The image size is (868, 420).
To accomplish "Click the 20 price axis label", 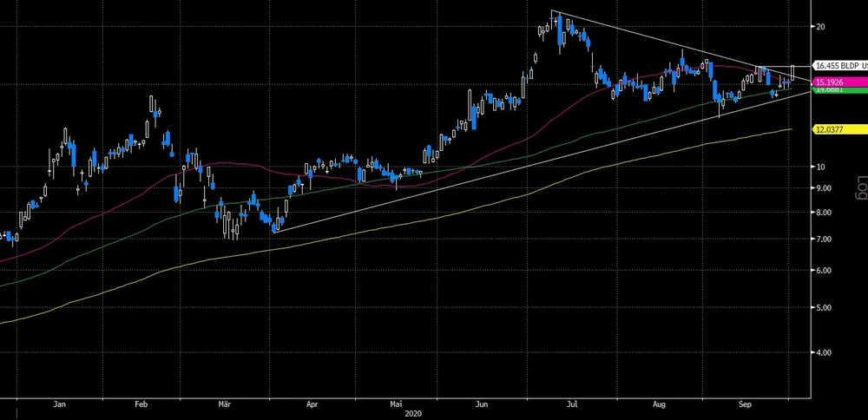I will pyautogui.click(x=820, y=27).
